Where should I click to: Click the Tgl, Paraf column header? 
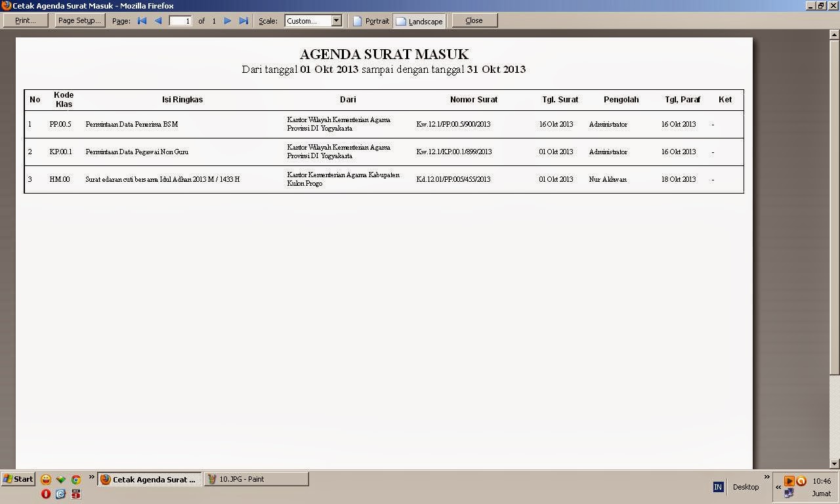pos(682,100)
